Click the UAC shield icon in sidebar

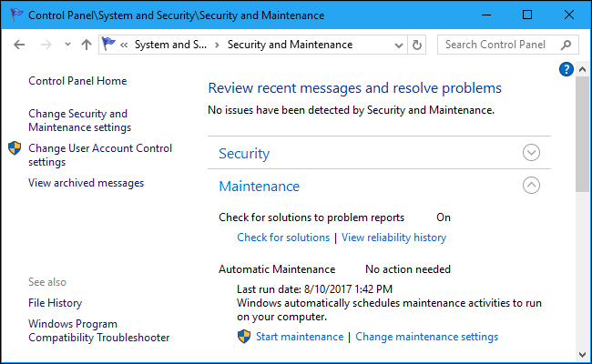pos(15,148)
